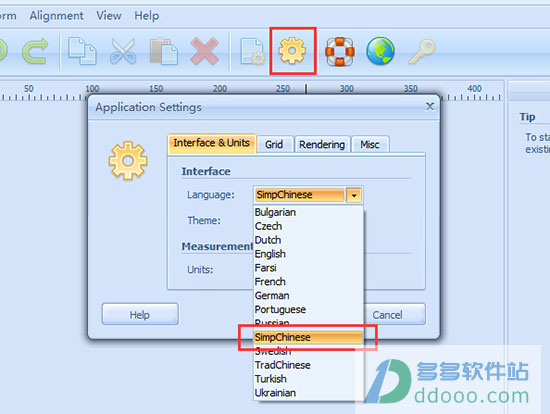Open document properties page-with-gear icon

tap(253, 51)
